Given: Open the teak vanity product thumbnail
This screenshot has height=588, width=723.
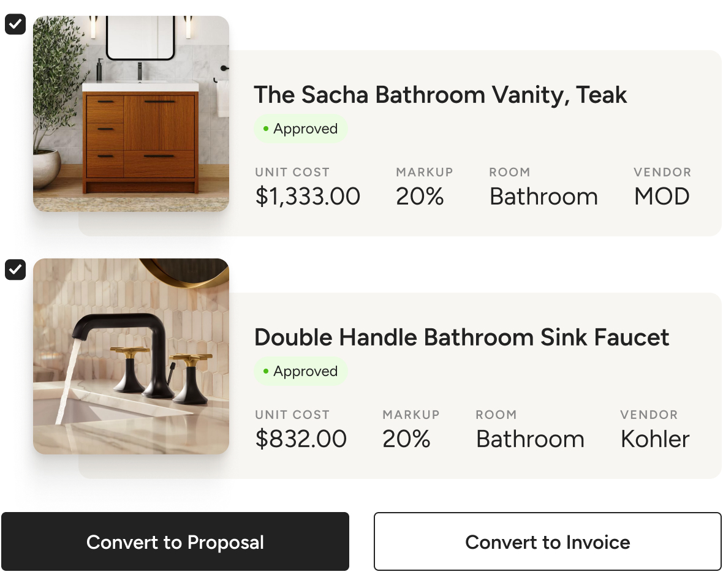Looking at the screenshot, I should click(x=131, y=114).
